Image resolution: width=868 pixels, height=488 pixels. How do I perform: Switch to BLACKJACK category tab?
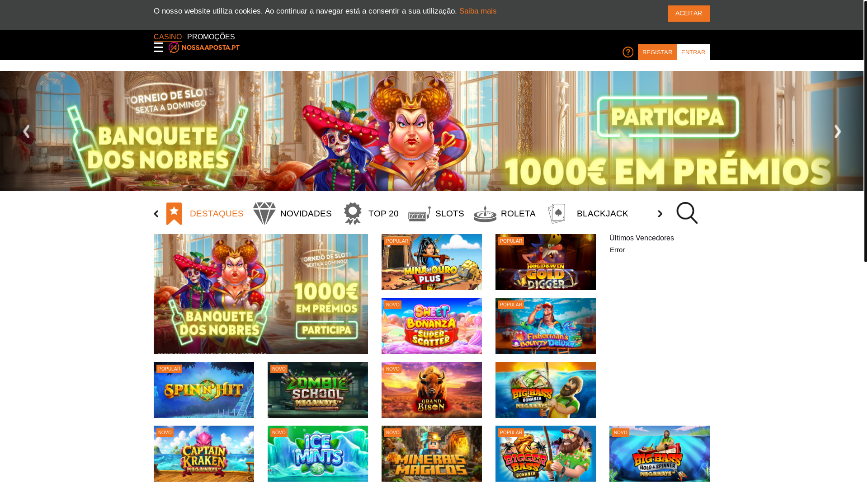point(603,214)
